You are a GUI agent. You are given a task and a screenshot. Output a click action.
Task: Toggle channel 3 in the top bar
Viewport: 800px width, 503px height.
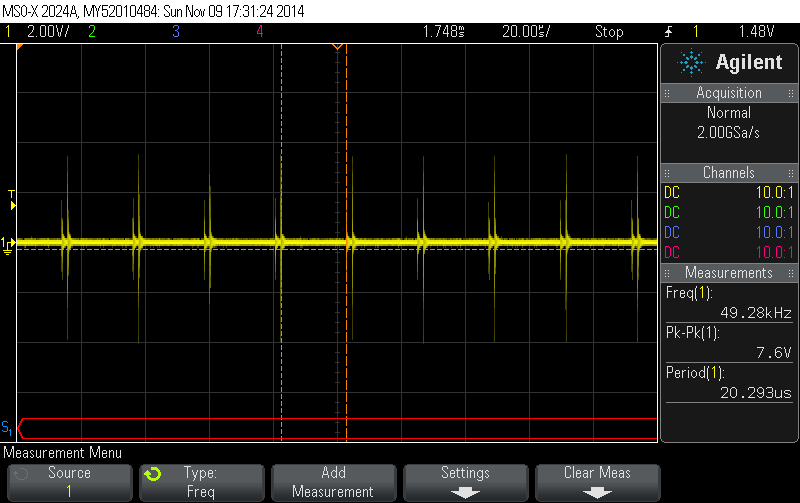176,32
